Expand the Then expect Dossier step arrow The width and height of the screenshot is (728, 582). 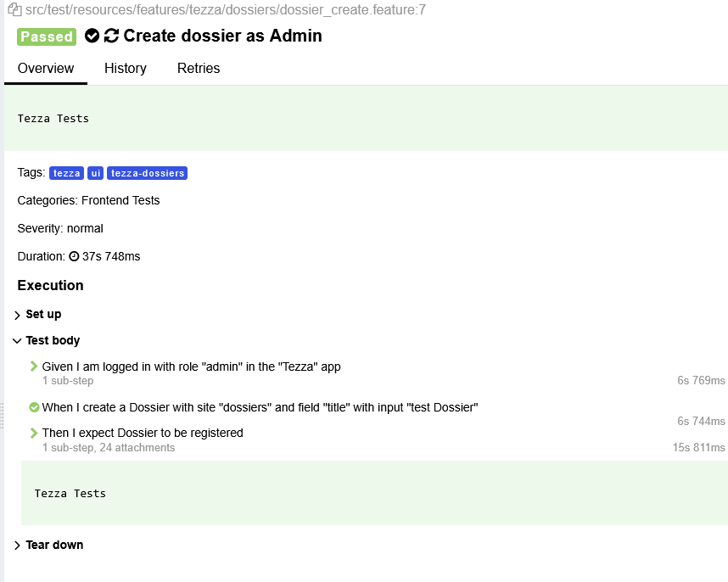[x=33, y=433]
